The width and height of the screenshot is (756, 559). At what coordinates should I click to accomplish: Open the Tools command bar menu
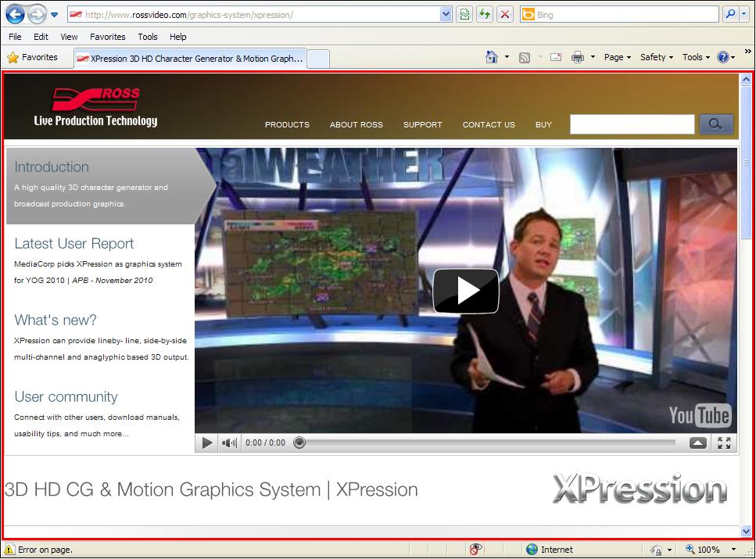[x=697, y=57]
